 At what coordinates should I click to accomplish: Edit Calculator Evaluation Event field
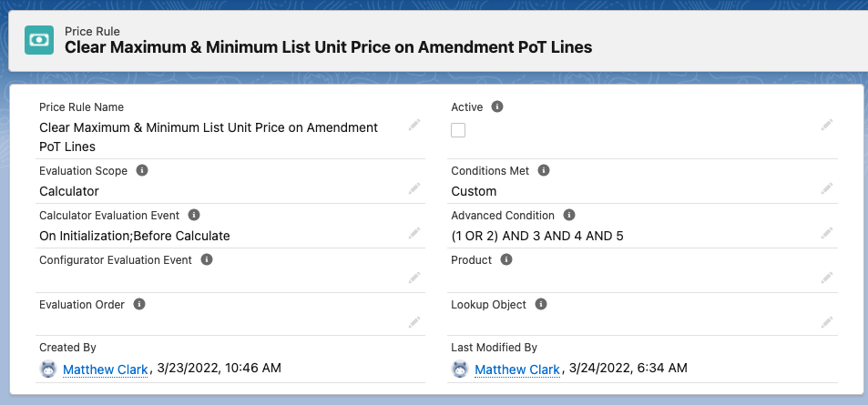[414, 233]
